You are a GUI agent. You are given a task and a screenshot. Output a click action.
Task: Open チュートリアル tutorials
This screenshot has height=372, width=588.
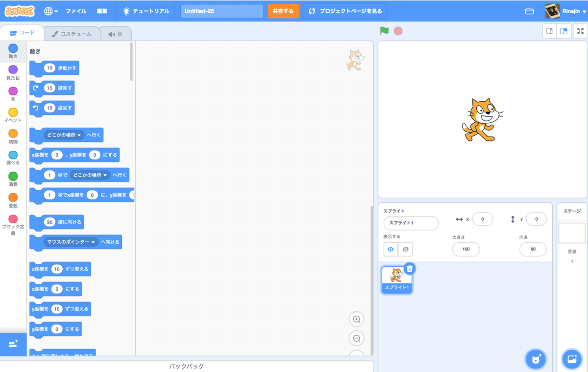point(146,11)
